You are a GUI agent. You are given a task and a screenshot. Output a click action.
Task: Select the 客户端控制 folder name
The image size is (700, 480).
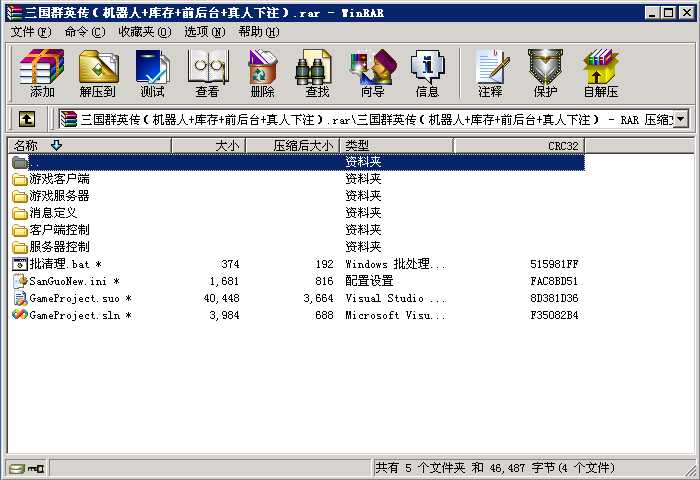point(59,230)
